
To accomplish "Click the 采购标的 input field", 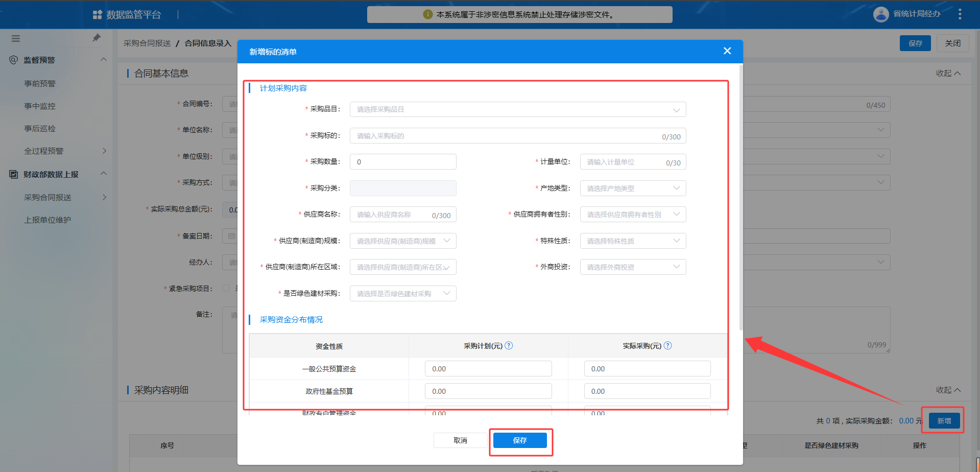I will 506,136.
